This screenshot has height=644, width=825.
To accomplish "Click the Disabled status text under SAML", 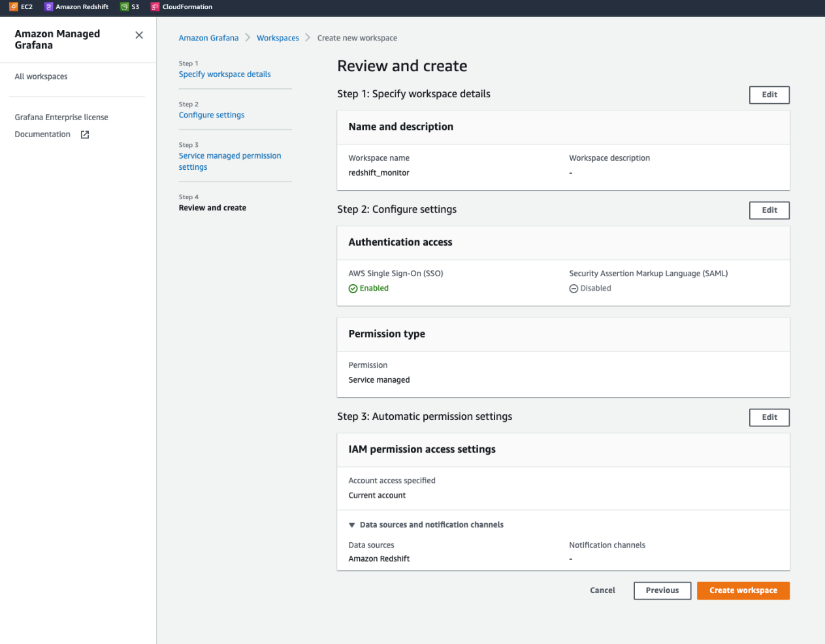I will tap(596, 288).
